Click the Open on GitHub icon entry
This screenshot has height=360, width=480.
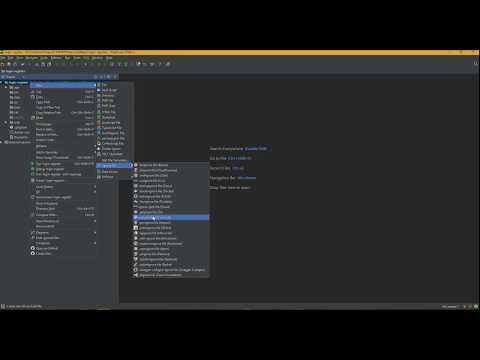(x=33, y=248)
